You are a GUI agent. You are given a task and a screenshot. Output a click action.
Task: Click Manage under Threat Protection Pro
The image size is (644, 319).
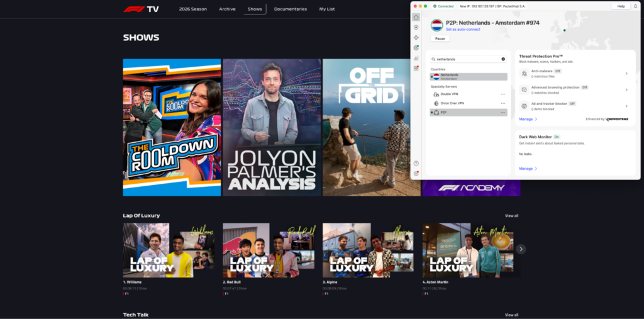528,119
